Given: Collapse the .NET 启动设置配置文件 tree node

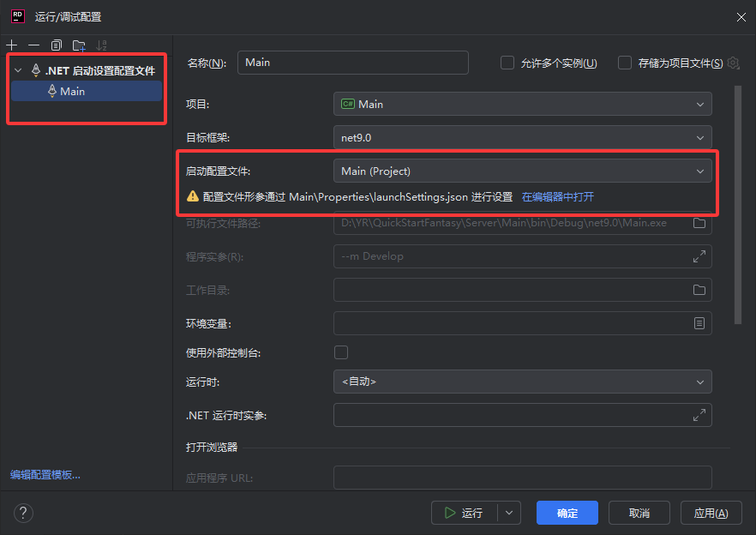Looking at the screenshot, I should [18, 70].
